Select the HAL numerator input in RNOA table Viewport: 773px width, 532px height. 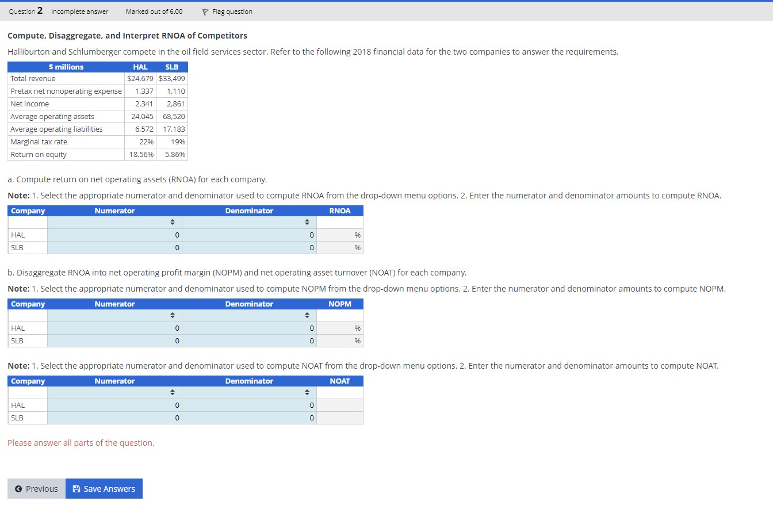click(x=114, y=235)
